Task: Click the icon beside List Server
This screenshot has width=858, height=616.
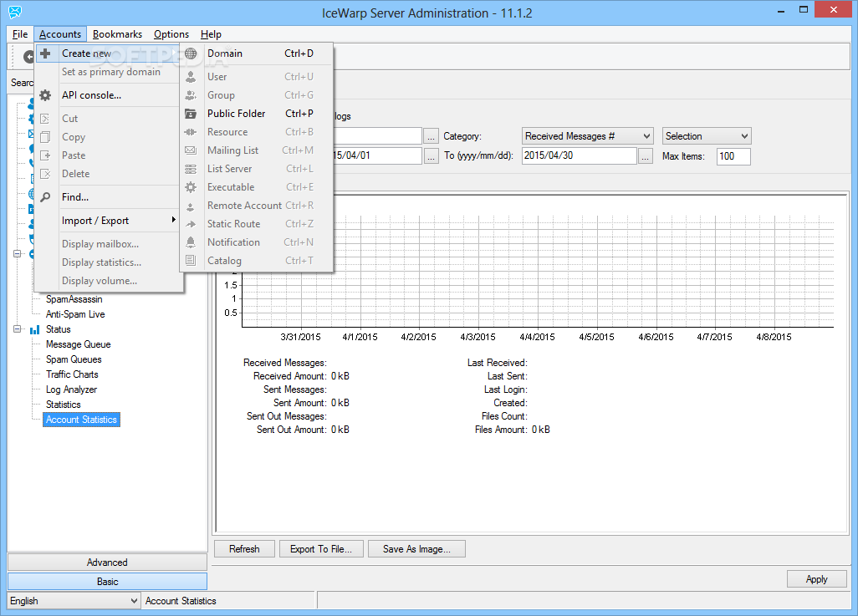Action: pos(191,169)
